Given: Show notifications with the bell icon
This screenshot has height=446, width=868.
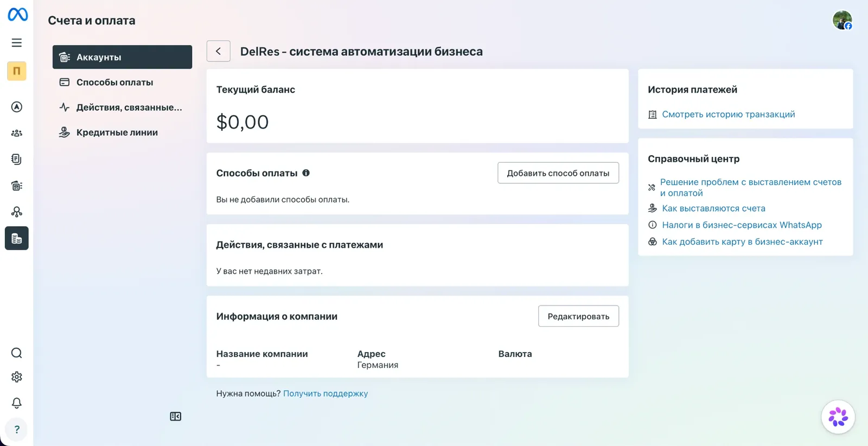Looking at the screenshot, I should (17, 403).
